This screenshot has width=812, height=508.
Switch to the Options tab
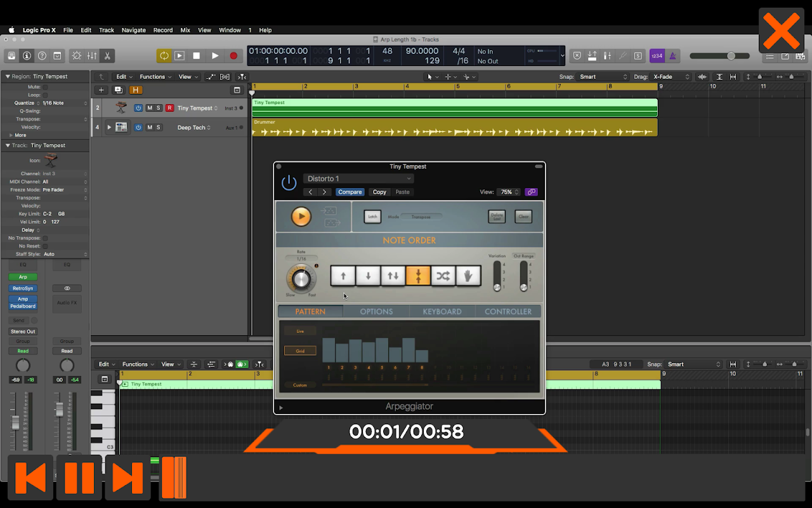(x=376, y=311)
